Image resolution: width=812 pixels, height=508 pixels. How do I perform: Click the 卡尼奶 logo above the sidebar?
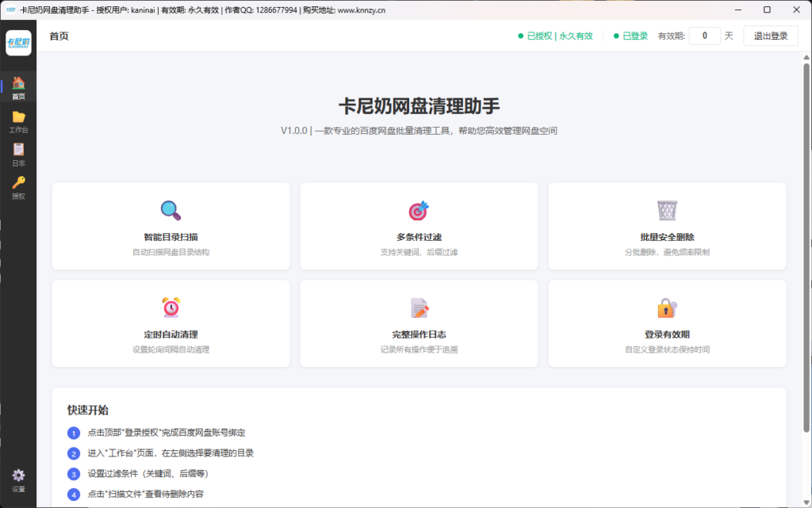pyautogui.click(x=18, y=41)
